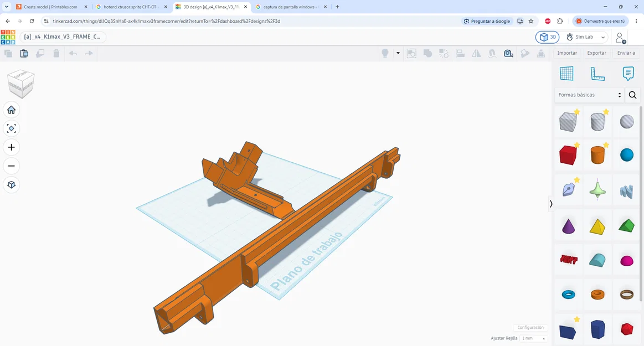Image resolution: width=644 pixels, height=346 pixels.
Task: Pick the brown ring shape
Action: tap(627, 295)
